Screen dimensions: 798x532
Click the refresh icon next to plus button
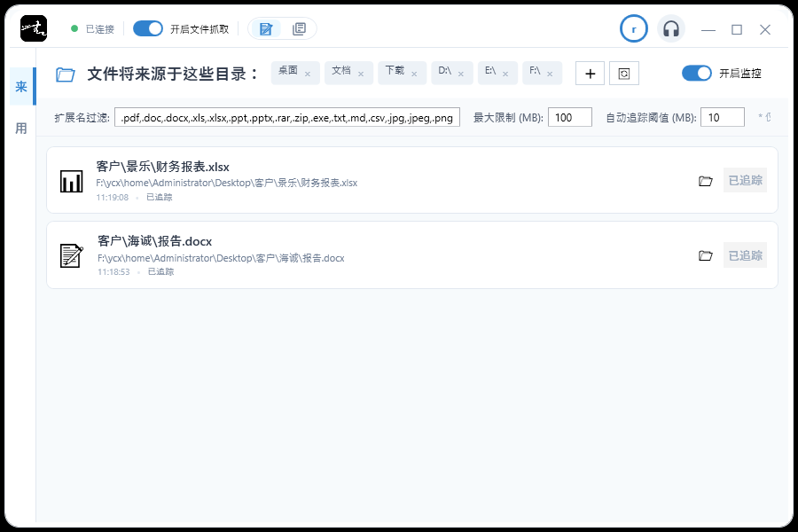(624, 73)
